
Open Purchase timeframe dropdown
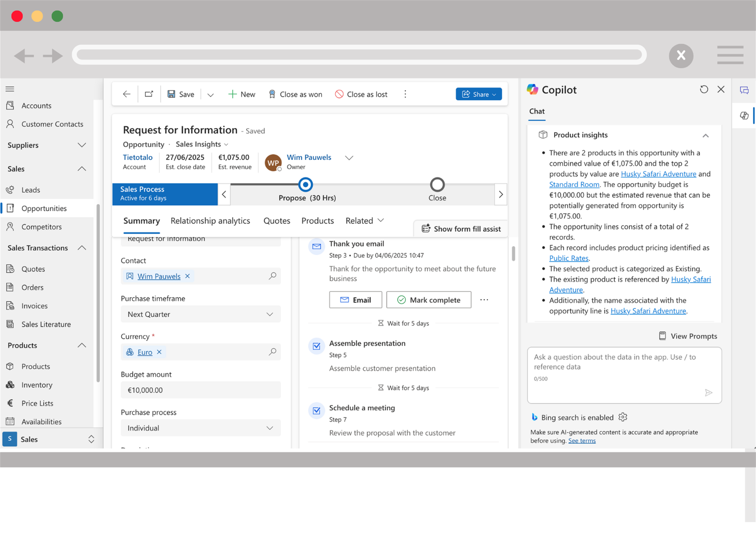click(201, 314)
